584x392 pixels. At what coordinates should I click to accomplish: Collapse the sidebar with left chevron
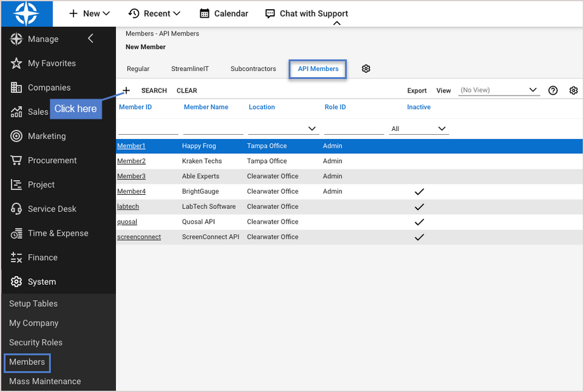[91, 39]
